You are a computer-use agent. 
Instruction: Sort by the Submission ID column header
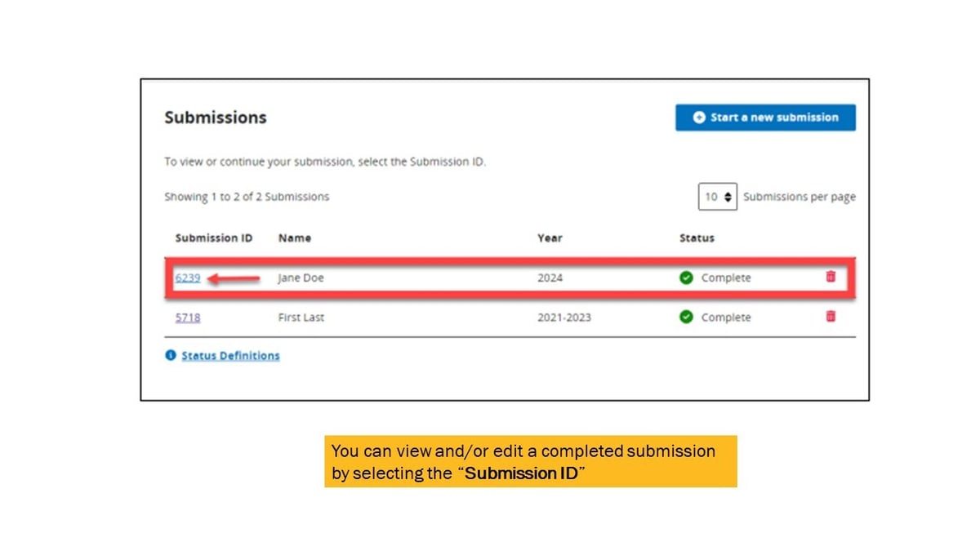click(x=213, y=238)
